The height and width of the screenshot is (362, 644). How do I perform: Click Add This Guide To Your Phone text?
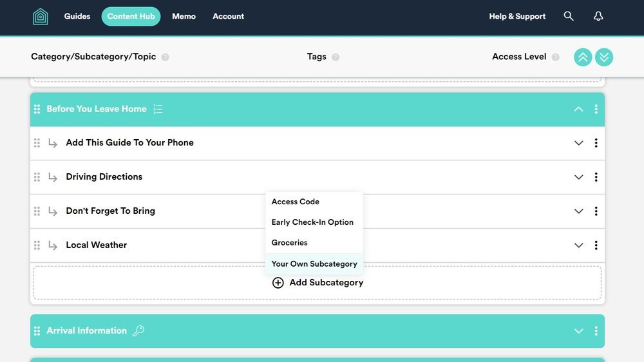130,142
